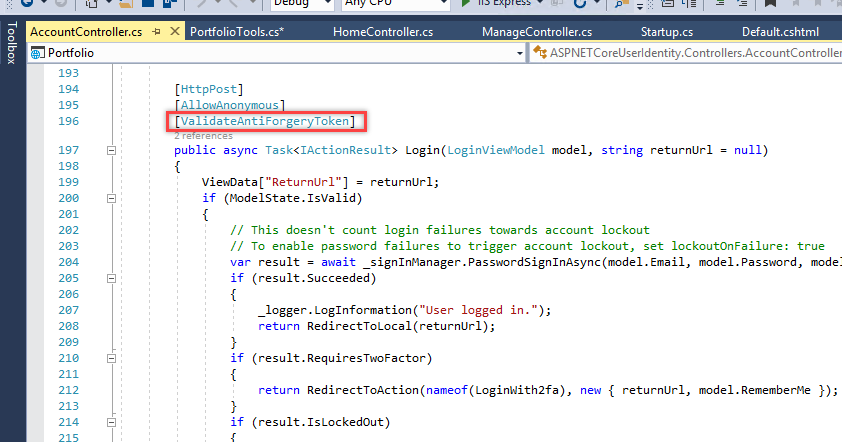Activate the AccountController.cs tab
Screen dimensions: 842x442
pos(86,32)
